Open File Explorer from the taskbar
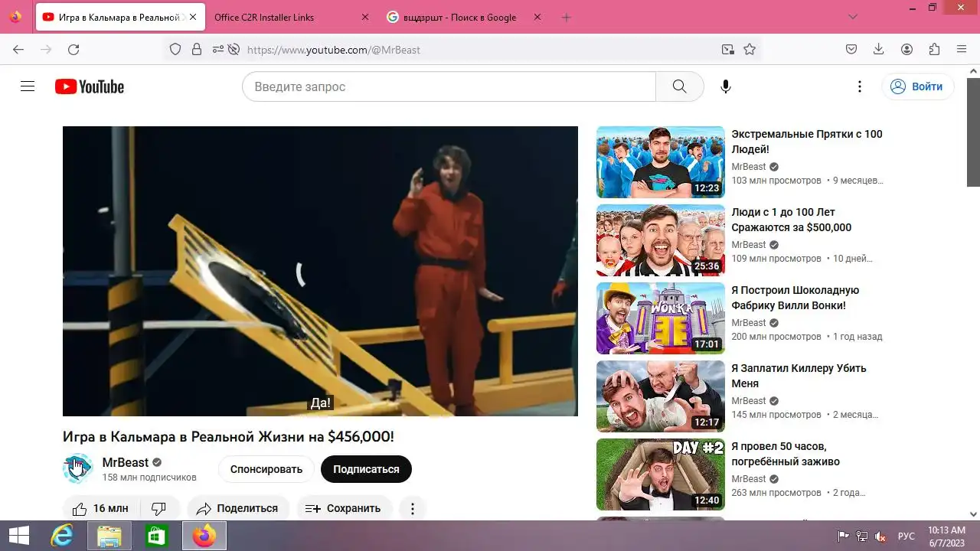This screenshot has height=551, width=980. (109, 536)
